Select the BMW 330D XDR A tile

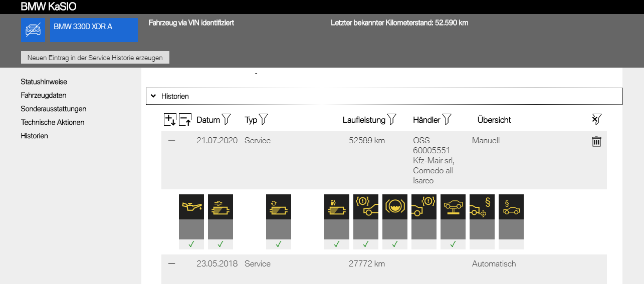click(94, 30)
